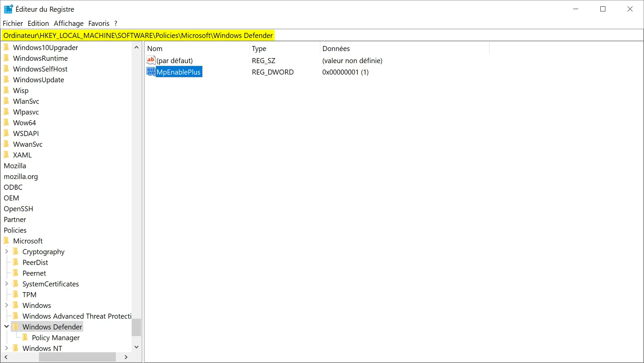Select the Mozilla key
Viewport: 644px width, 363px height.
pos(14,166)
